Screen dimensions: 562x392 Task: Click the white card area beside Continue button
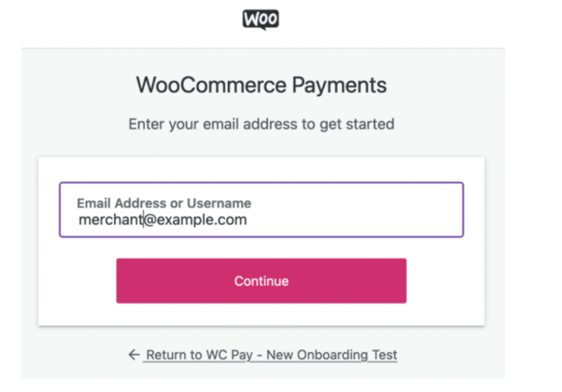coord(445,281)
